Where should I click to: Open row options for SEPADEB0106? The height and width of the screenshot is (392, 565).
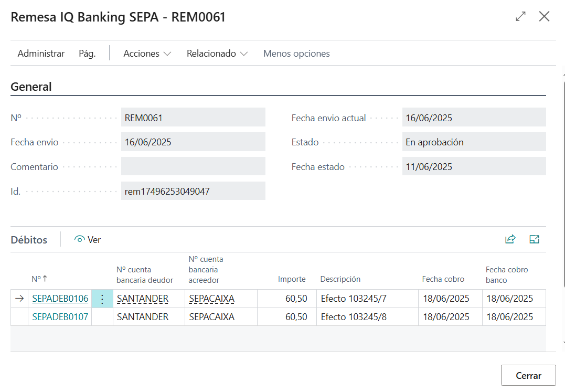click(102, 299)
